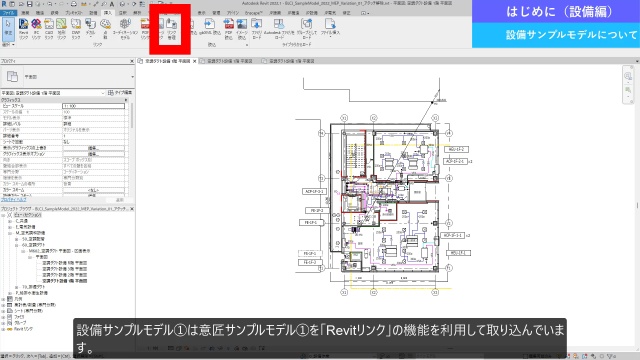Click the gbXML 読込 import icon

coord(210,27)
